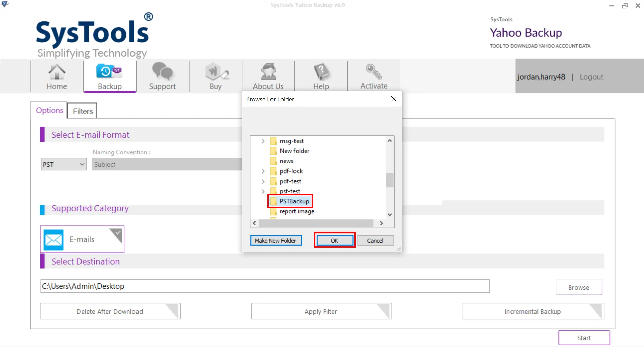Viewport: 644px width, 347px height.
Task: Open the Home toolbar icon
Action: click(x=57, y=72)
